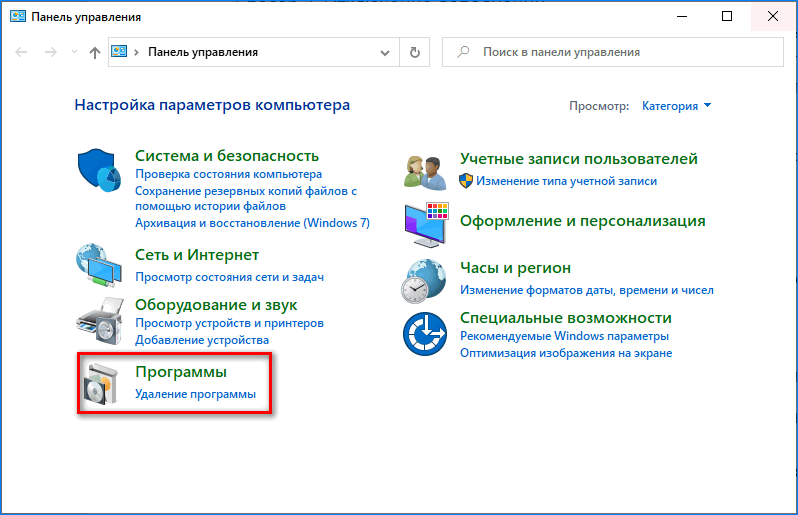Open the Категория view-by dropdown
This screenshot has height=515, width=798.
[676, 106]
